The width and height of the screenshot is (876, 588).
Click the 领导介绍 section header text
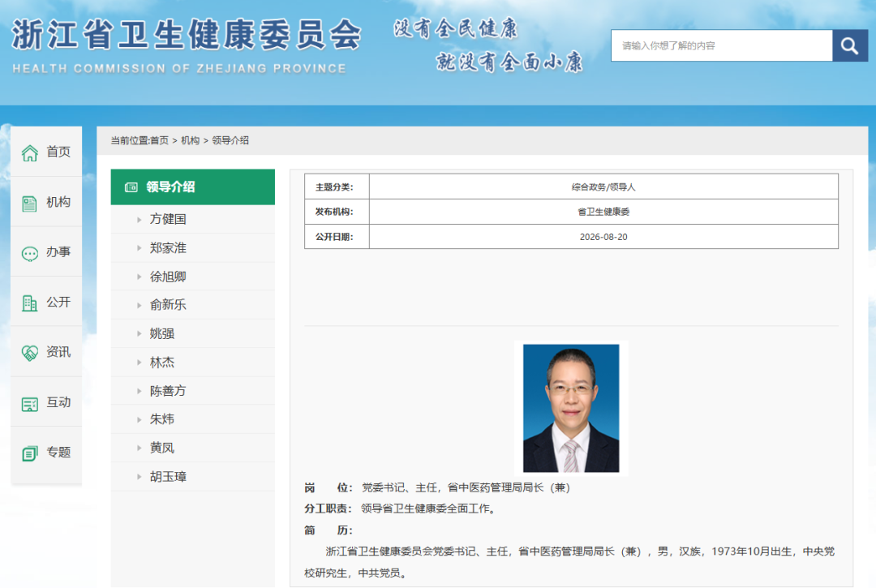pyautogui.click(x=170, y=187)
